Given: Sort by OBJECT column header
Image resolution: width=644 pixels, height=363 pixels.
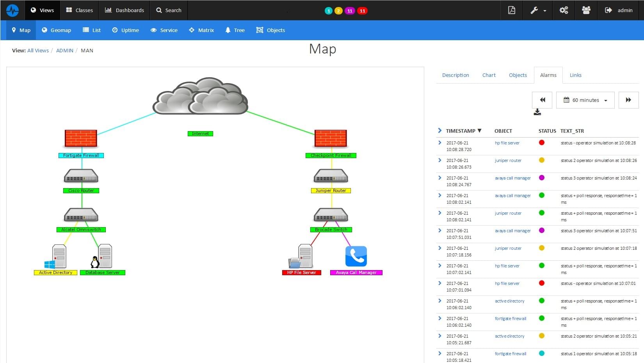Looking at the screenshot, I should tap(503, 131).
